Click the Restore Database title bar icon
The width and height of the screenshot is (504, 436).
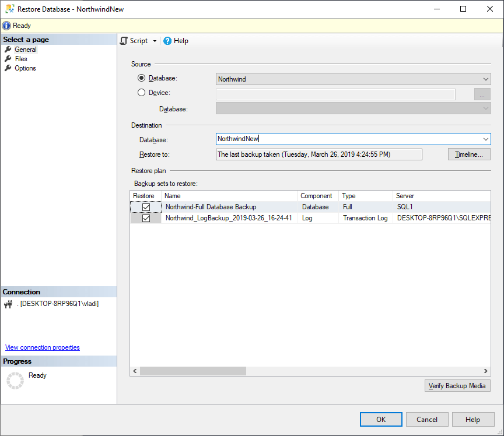10,9
